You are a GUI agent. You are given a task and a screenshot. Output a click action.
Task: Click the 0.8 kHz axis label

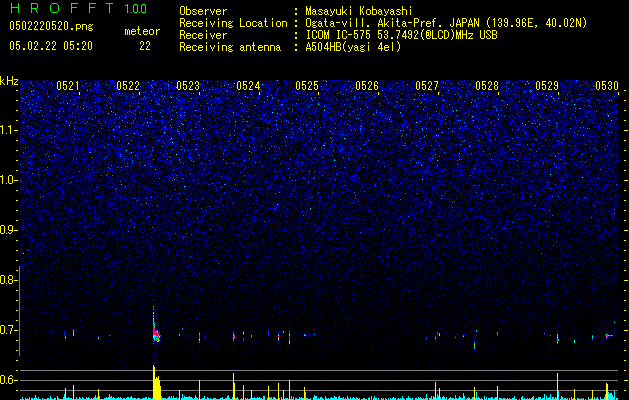point(8,280)
